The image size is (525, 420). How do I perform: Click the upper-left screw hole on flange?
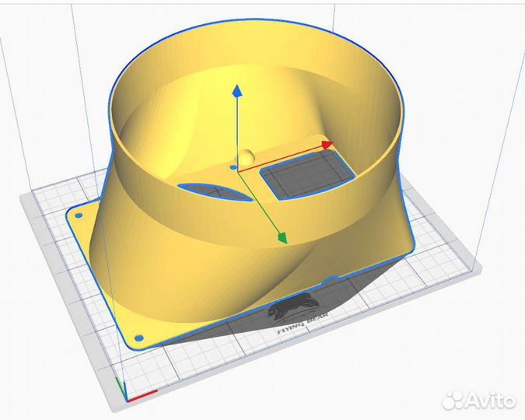pos(79,213)
